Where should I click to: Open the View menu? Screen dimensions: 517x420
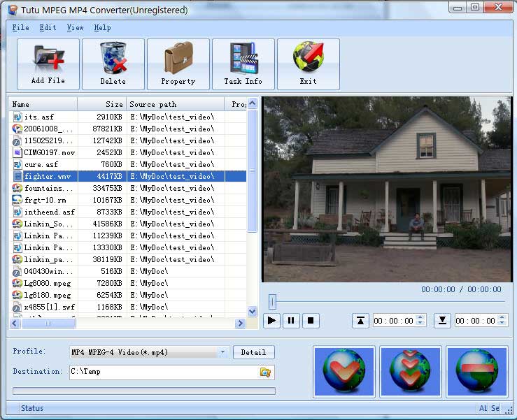(x=75, y=28)
